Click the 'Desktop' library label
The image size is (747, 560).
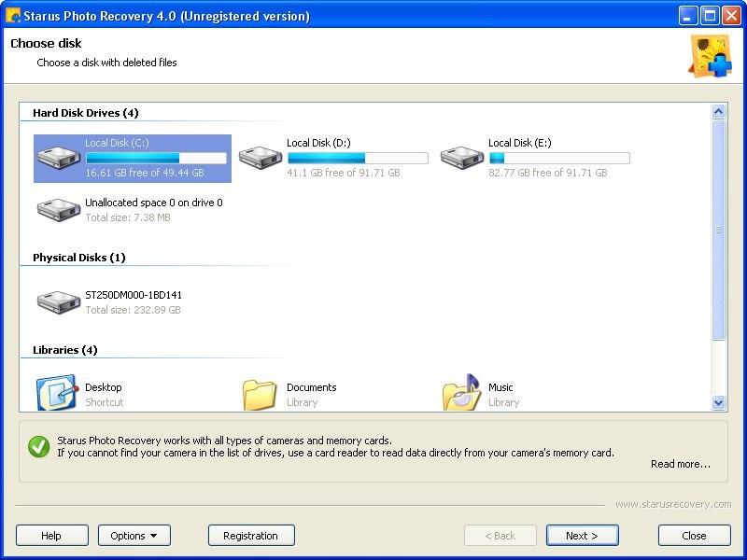pyautogui.click(x=104, y=387)
